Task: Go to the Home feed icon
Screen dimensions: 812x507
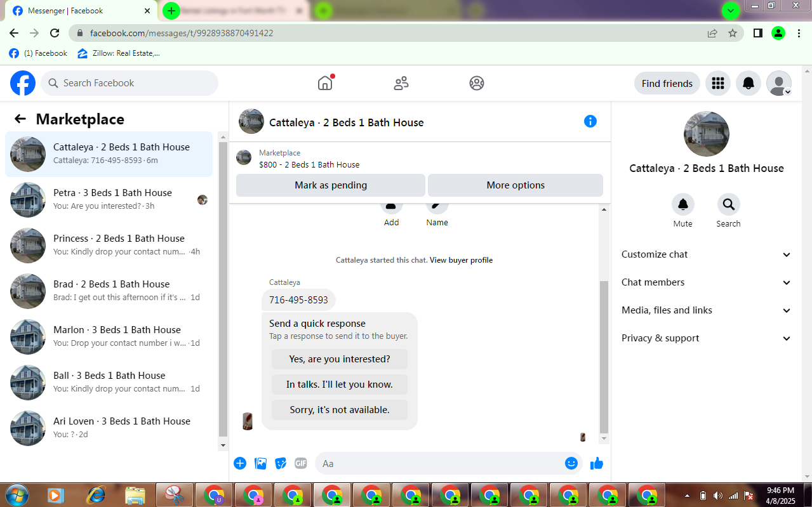Action: pyautogui.click(x=325, y=83)
